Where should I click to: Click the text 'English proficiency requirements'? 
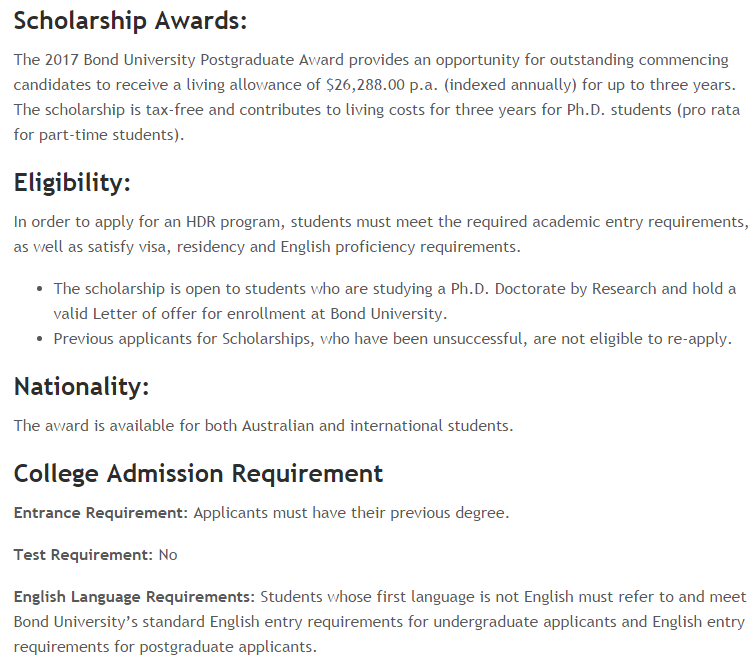[398, 247]
